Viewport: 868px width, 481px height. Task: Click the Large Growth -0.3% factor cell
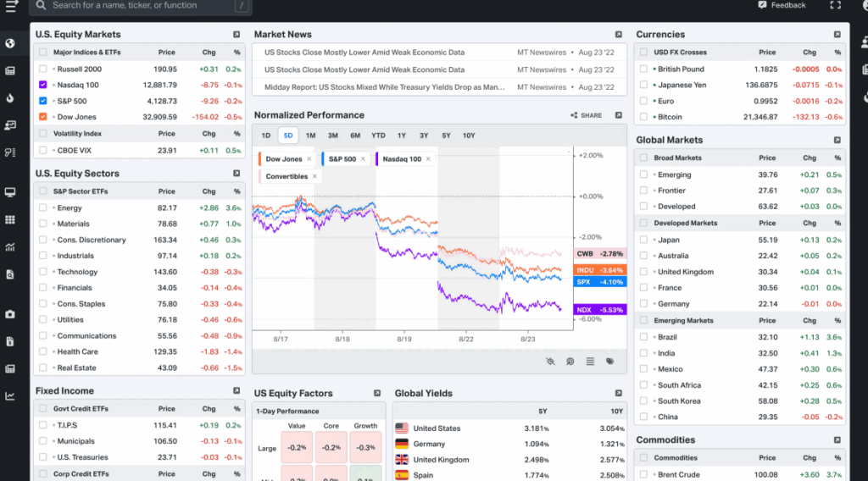tap(365, 447)
